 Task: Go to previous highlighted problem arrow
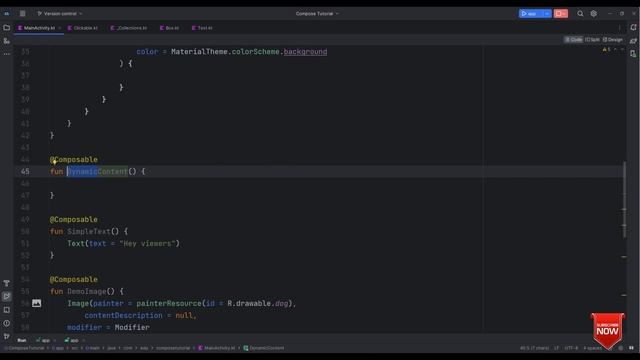coord(616,49)
